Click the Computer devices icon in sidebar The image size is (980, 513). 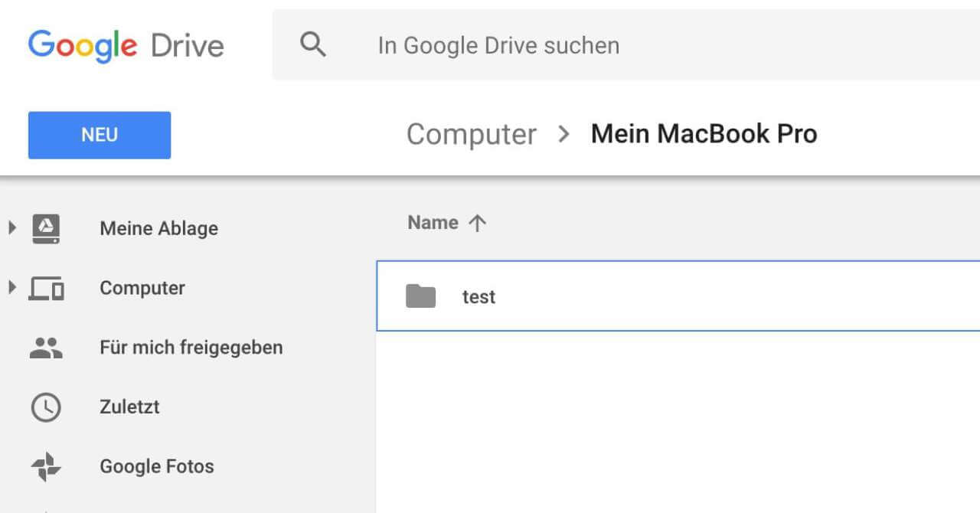[x=46, y=289]
